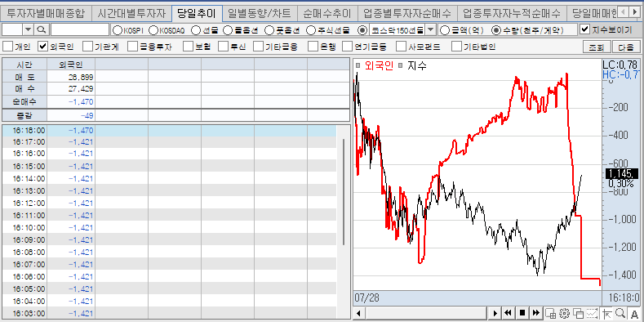Check the 은행 checkbox
Screen dimensions: 644x322
point(313,47)
